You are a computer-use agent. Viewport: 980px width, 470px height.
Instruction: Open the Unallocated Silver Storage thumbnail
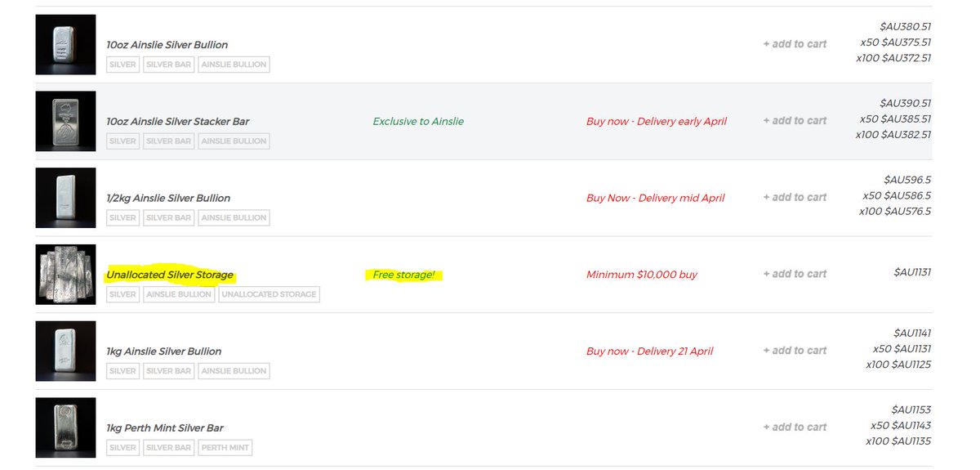pos(65,275)
